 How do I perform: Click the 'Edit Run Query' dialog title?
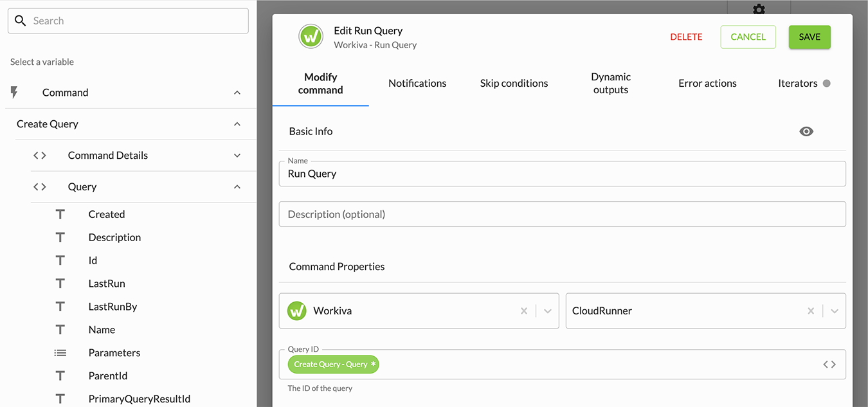368,31
